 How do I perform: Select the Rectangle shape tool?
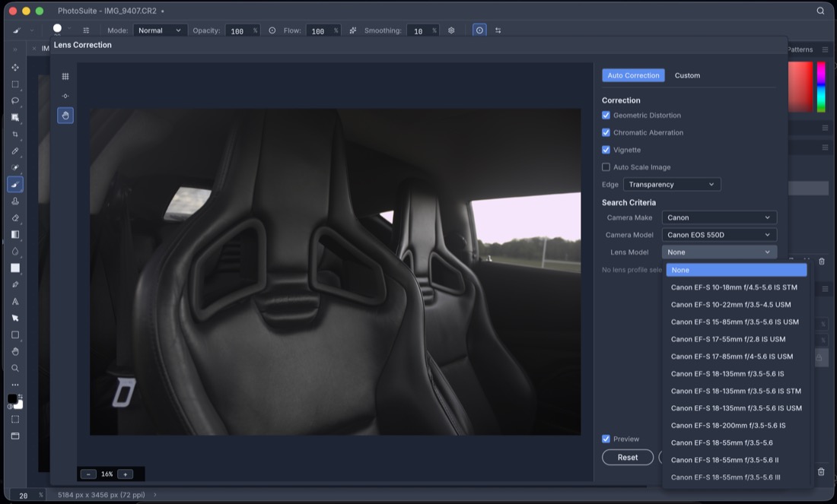click(x=15, y=335)
